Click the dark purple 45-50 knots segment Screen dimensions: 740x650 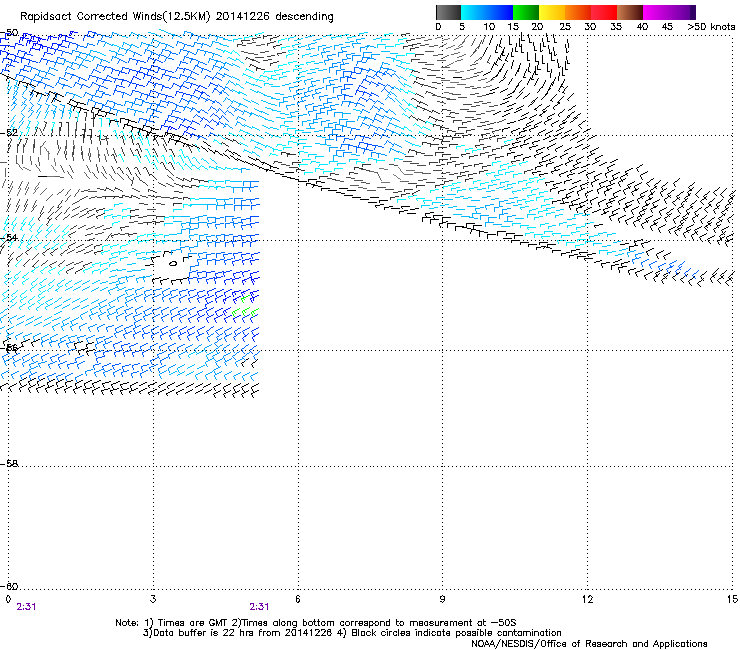(x=682, y=12)
